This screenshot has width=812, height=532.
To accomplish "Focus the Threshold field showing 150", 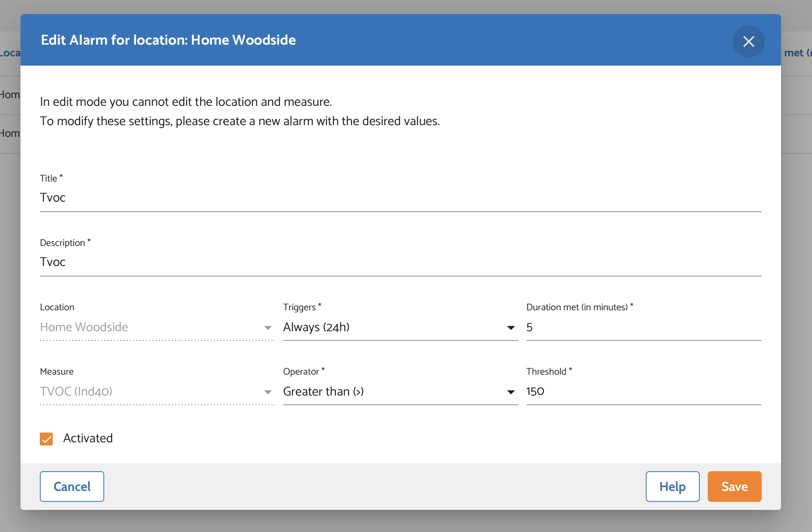I will pos(643,392).
